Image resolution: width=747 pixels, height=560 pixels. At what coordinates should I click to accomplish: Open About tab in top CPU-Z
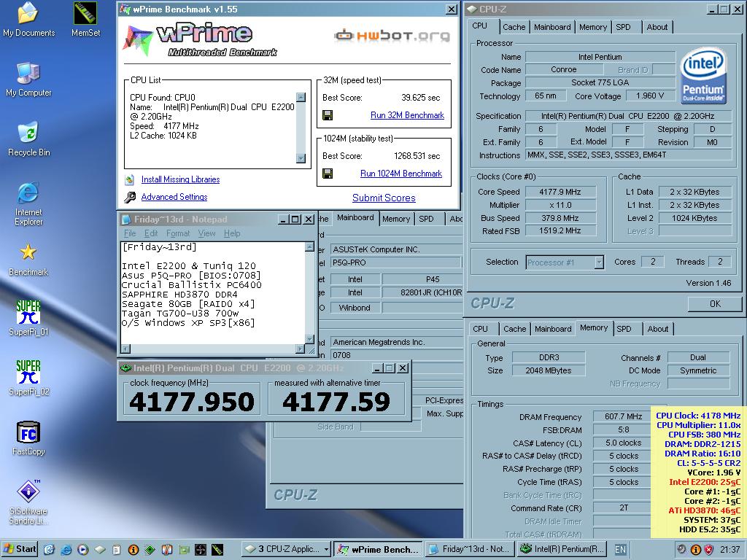point(657,27)
